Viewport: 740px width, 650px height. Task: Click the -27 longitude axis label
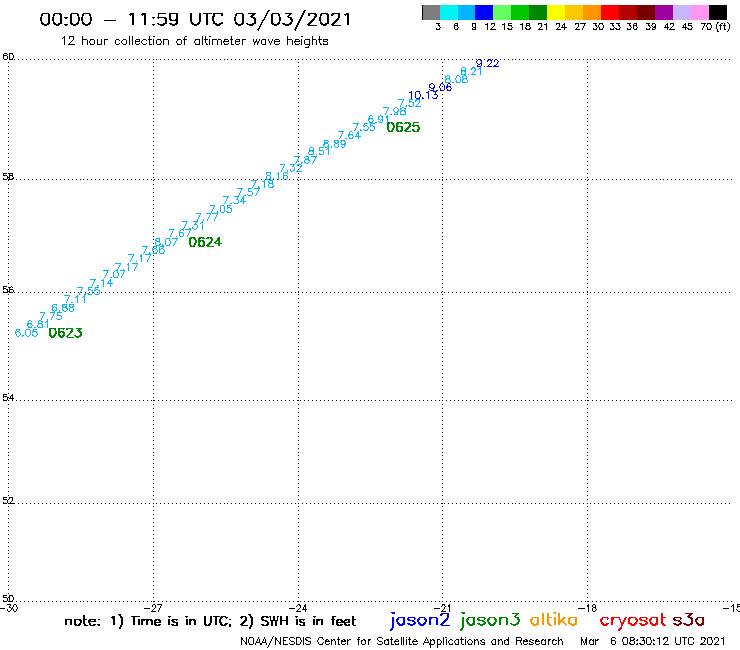click(153, 608)
